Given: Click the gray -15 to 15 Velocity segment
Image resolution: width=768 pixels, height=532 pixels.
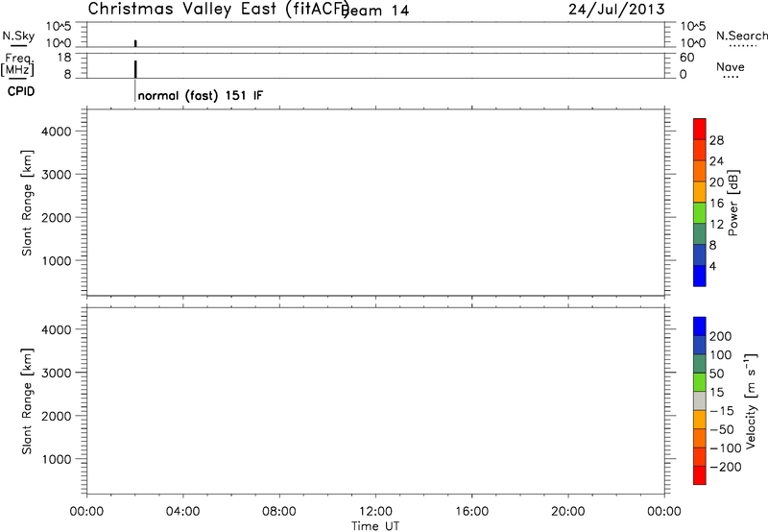Looking at the screenshot, I should (700, 401).
